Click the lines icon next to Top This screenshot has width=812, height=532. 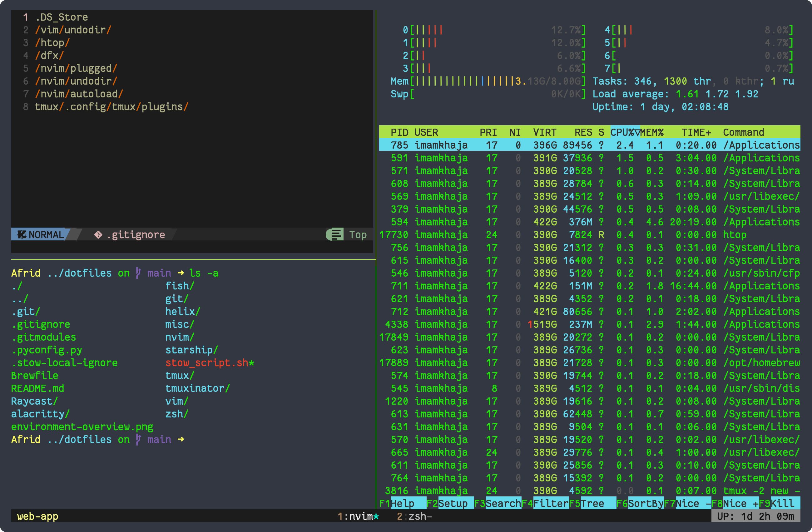click(336, 235)
